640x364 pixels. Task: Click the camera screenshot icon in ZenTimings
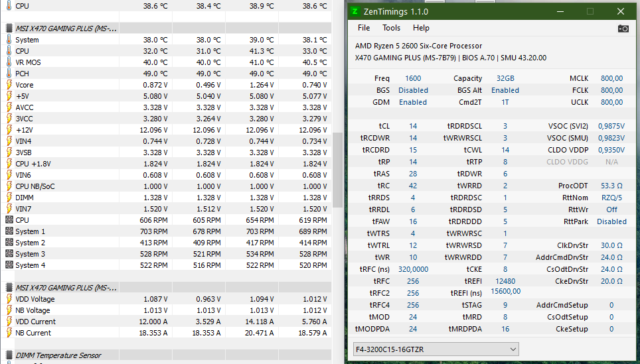click(x=623, y=29)
